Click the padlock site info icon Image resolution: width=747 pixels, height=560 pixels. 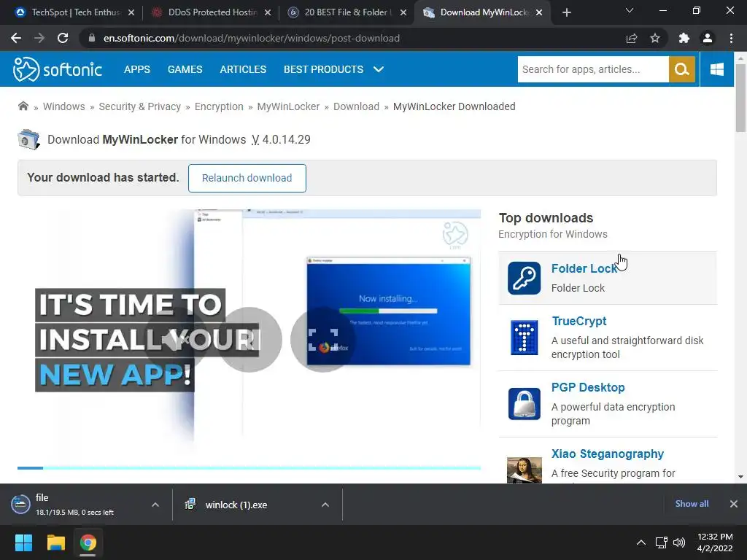tap(92, 38)
